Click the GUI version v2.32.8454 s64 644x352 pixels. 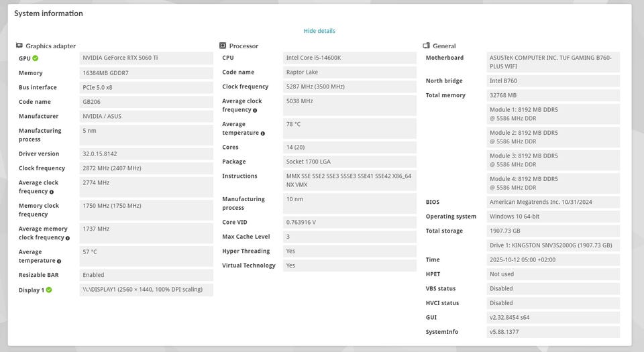tap(553, 318)
